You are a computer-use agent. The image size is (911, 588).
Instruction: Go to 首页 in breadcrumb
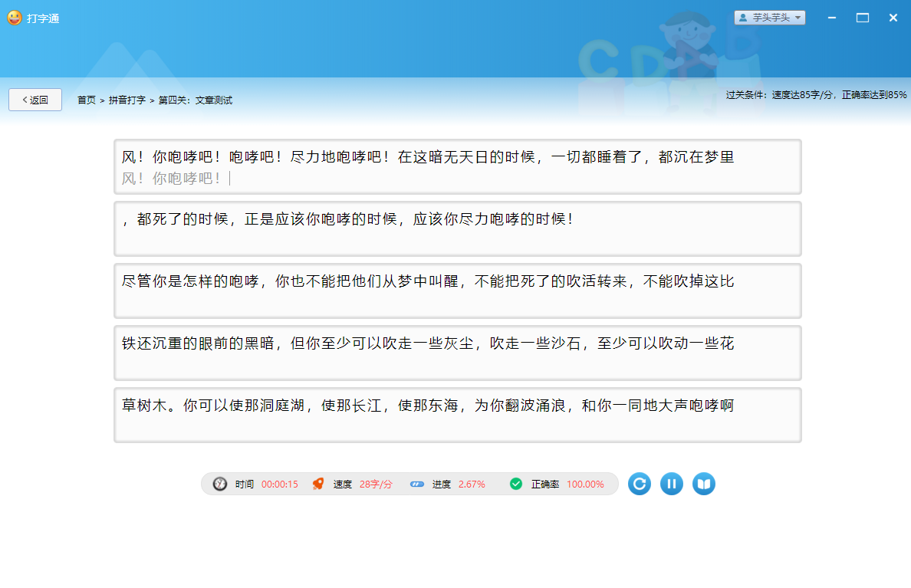click(x=87, y=100)
